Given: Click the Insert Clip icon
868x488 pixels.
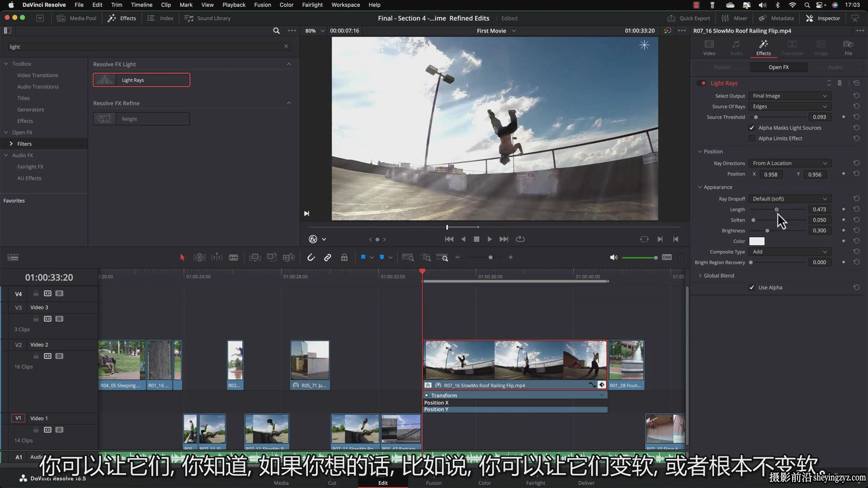Looking at the screenshot, I should [255, 258].
